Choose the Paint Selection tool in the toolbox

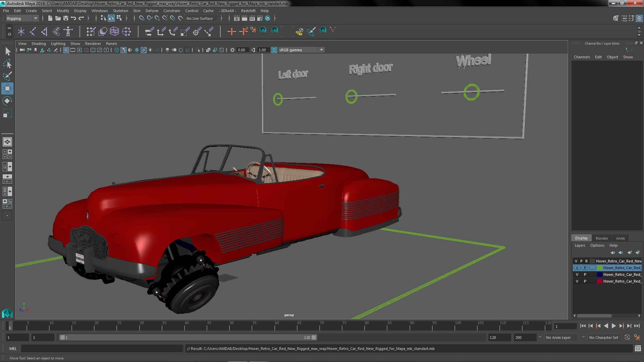pos(7,76)
